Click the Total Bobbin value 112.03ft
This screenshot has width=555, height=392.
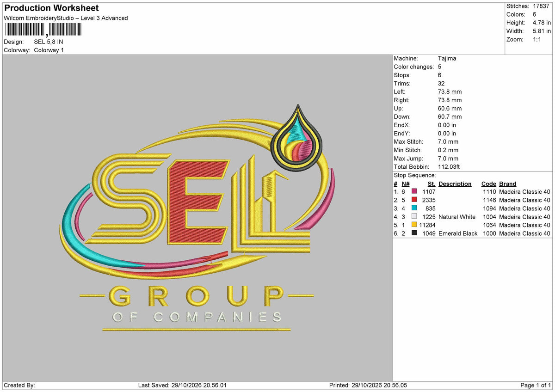(449, 167)
